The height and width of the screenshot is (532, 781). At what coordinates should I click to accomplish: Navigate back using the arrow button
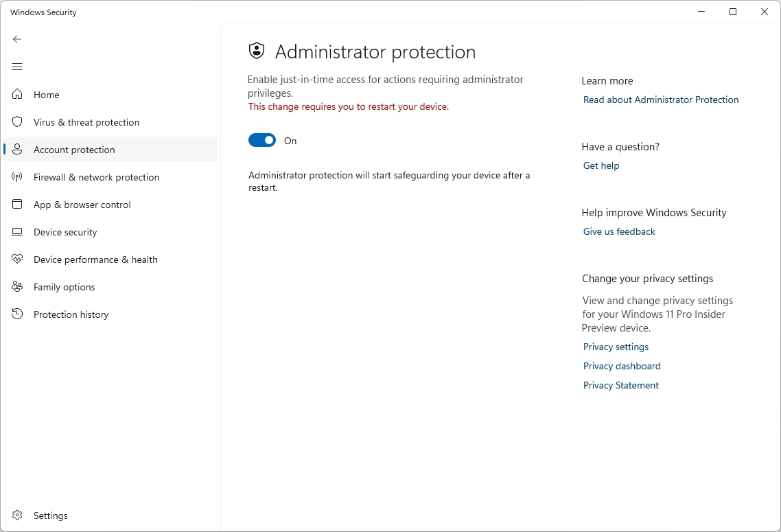click(17, 39)
